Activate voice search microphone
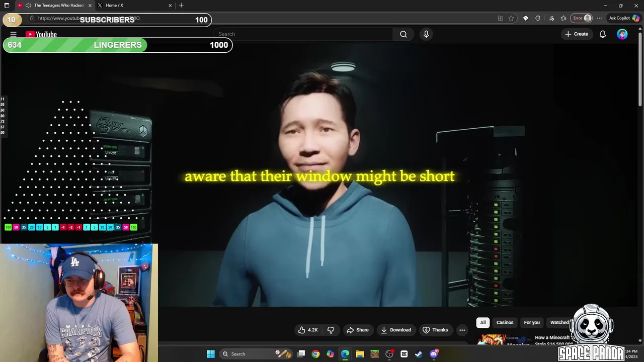 [426, 34]
